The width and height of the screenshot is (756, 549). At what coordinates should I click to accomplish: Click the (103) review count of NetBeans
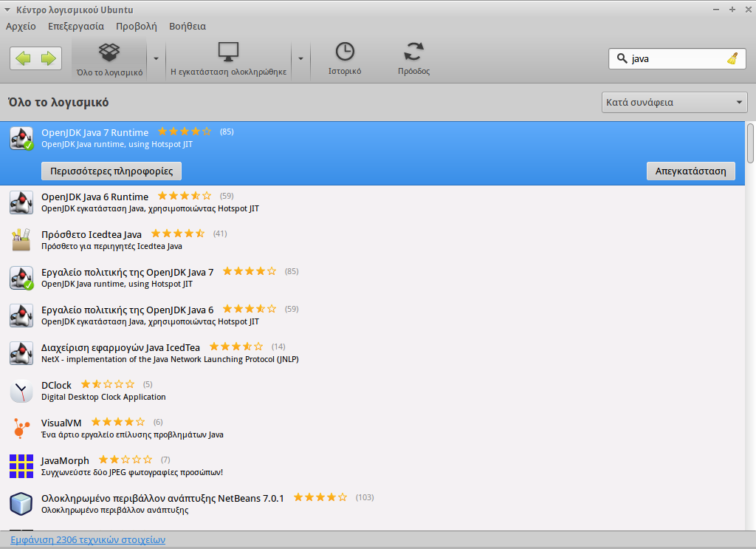click(365, 497)
